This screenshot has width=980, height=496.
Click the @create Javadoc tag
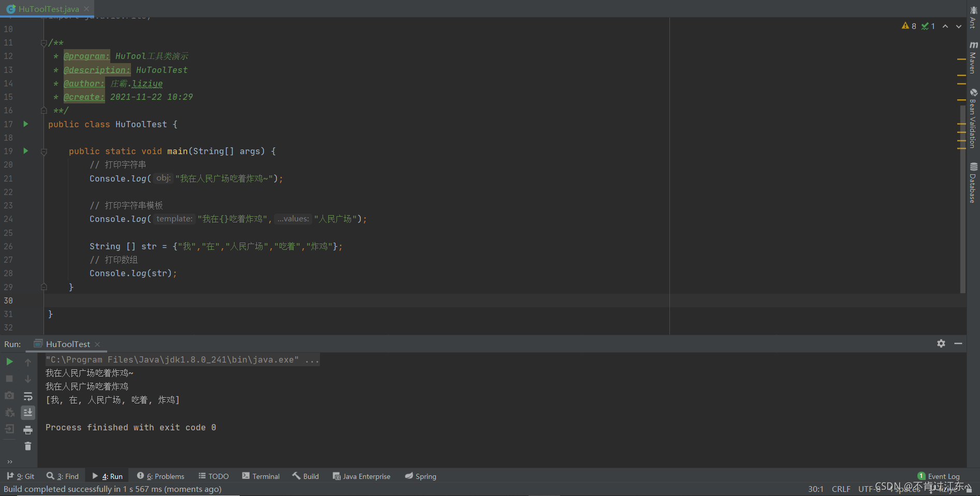[x=84, y=97]
